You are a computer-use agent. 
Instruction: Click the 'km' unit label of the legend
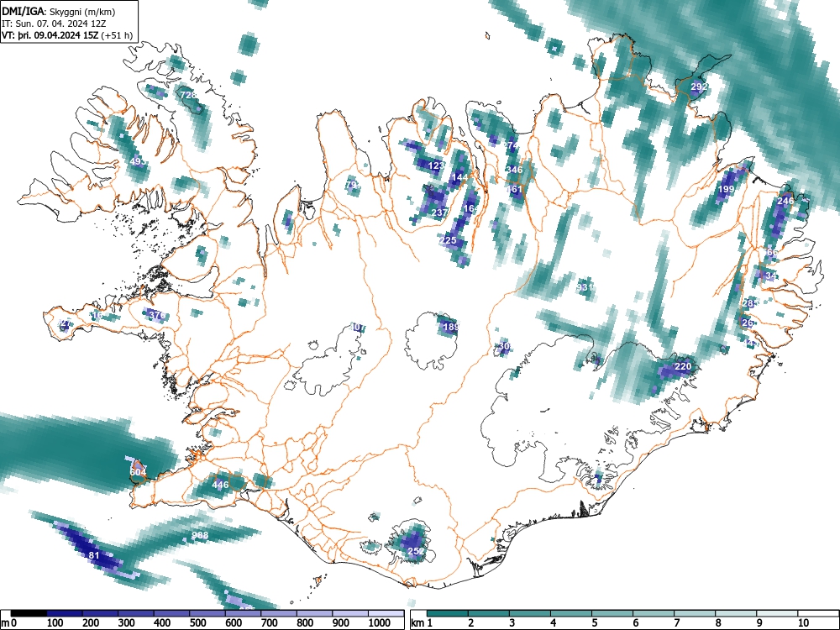(x=417, y=623)
